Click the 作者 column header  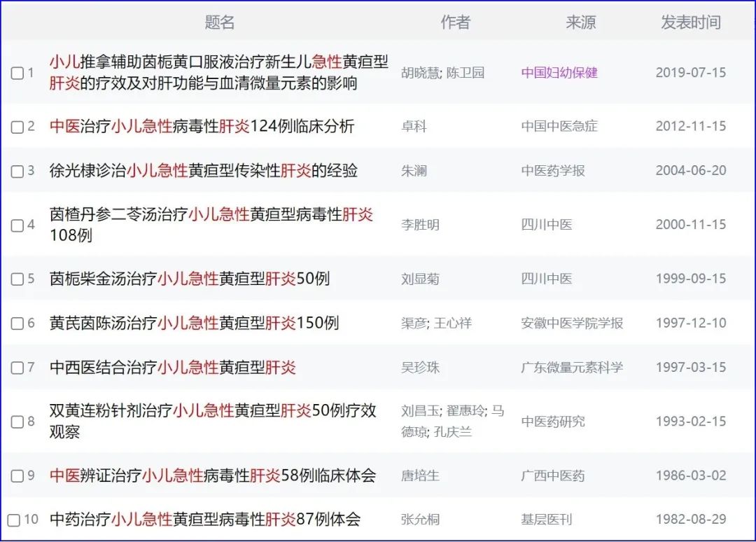456,22
